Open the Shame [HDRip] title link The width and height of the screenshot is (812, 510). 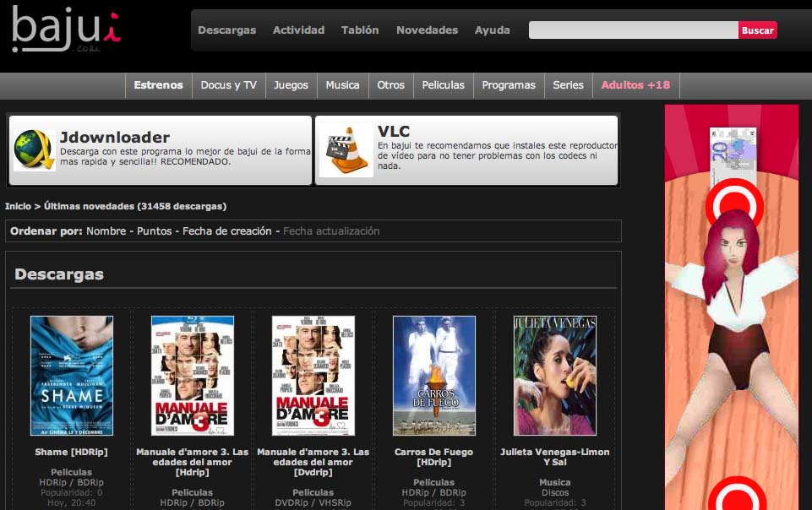coord(72,452)
